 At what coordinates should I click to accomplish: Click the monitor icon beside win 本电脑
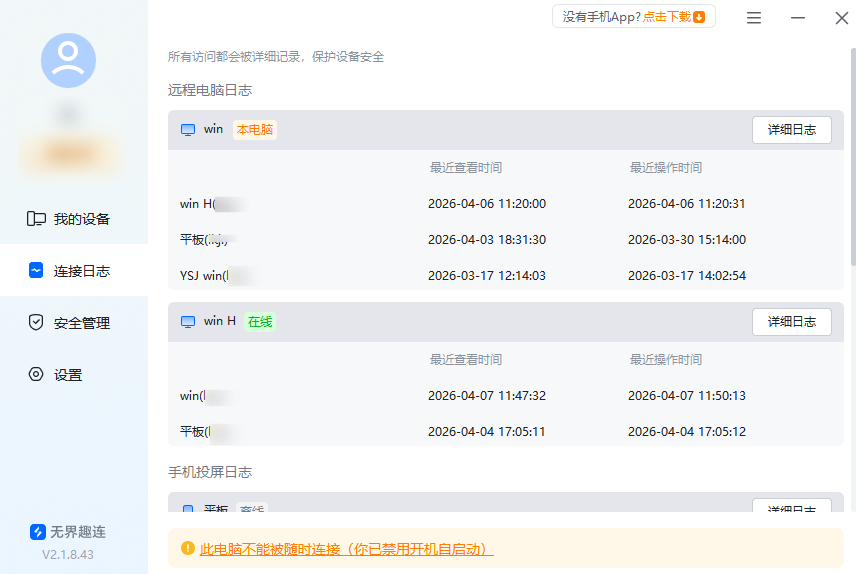187,130
